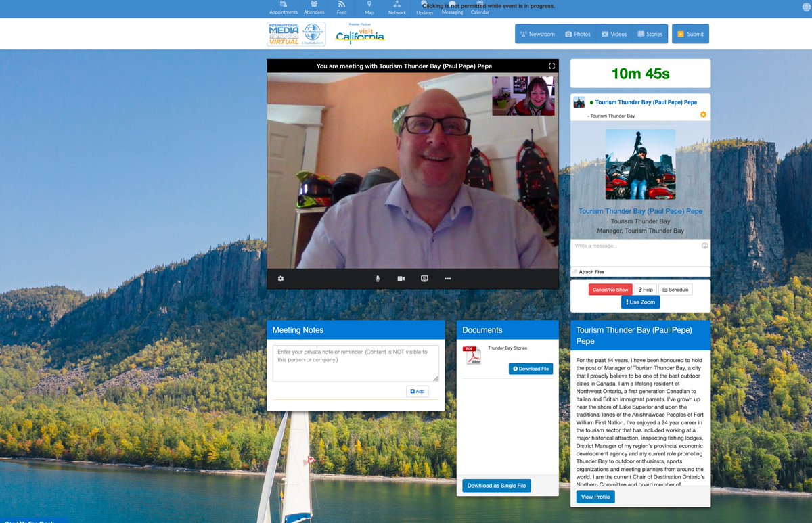Expand the meeting video to fullscreen
Viewport: 812px width, 523px height.
click(x=551, y=66)
